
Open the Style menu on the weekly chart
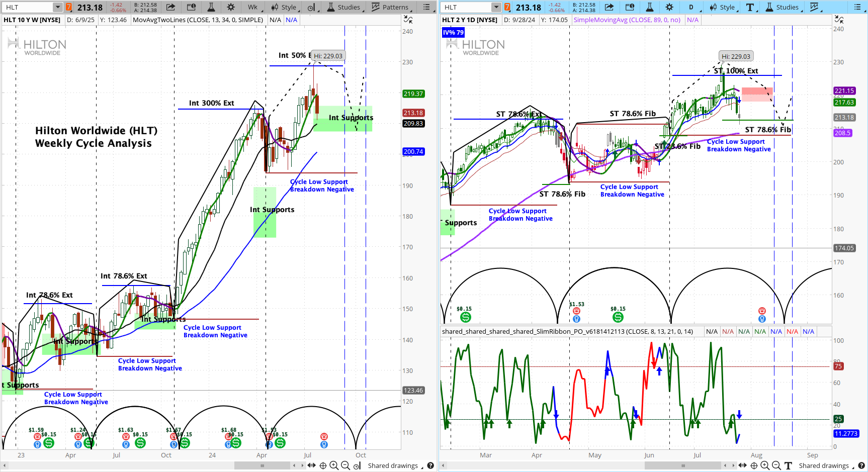(x=284, y=7)
